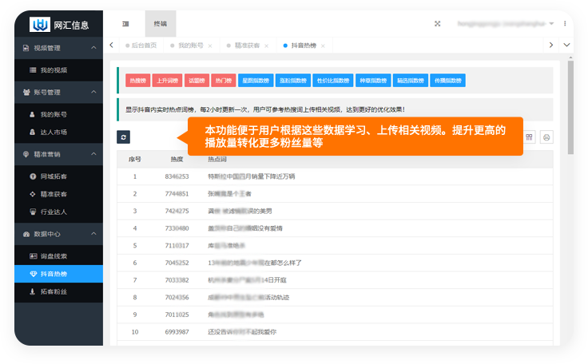Open the tab options chevron dropdown
This screenshot has height=364, width=588.
pos(567,45)
